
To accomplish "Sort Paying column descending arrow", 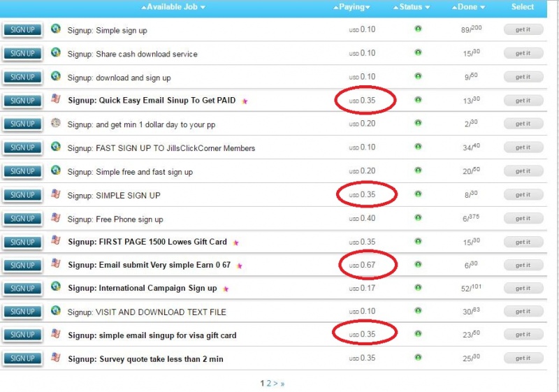I will click(368, 8).
